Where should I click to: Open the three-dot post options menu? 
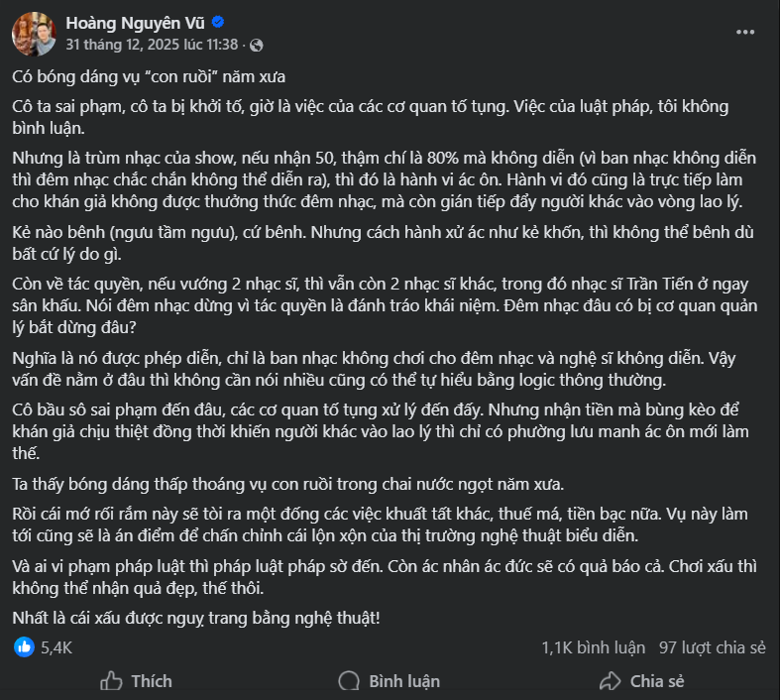coord(745,32)
